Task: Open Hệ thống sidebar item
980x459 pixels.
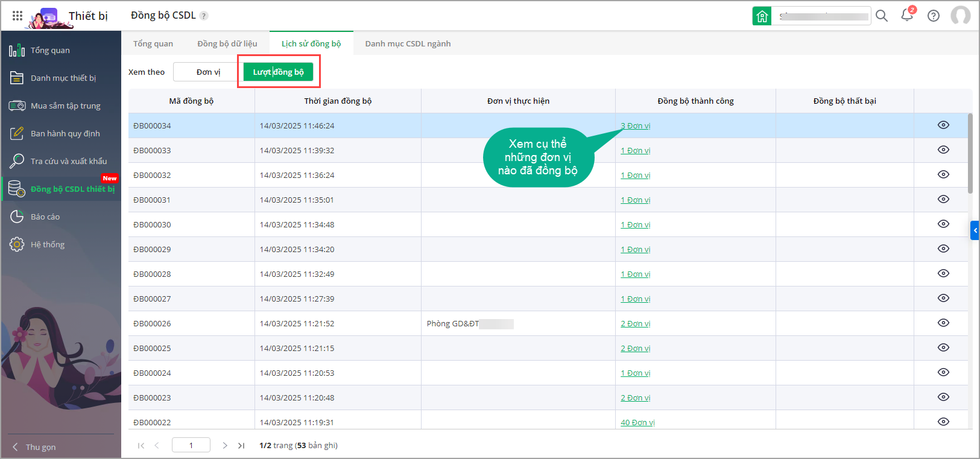Action: (x=61, y=244)
